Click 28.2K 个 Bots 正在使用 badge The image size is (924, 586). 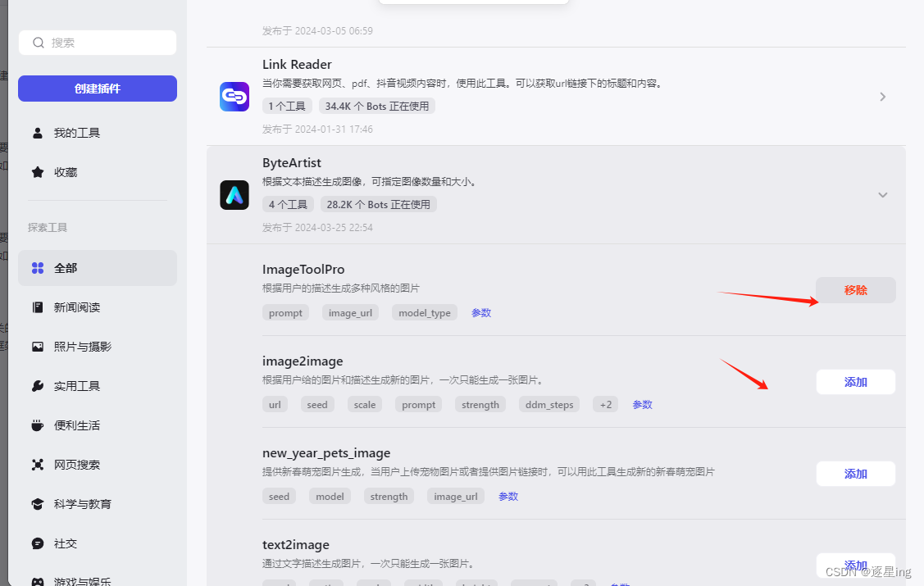coord(378,204)
